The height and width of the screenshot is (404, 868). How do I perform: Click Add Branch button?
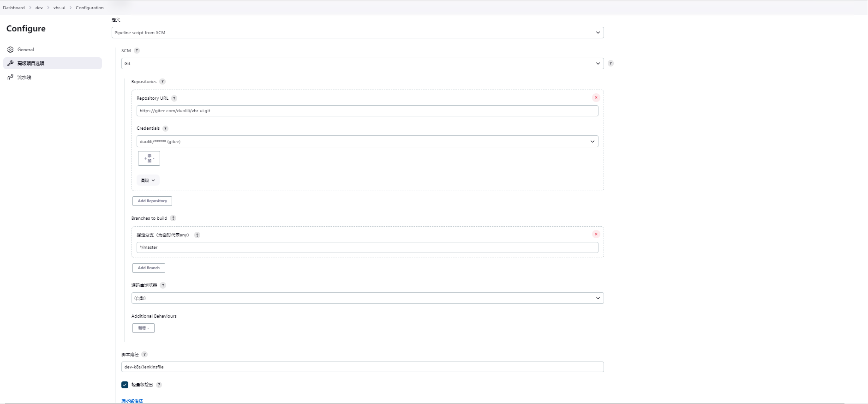[149, 268]
